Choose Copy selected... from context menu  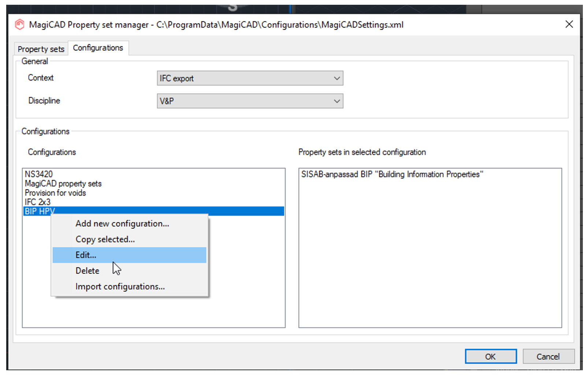[130, 239]
